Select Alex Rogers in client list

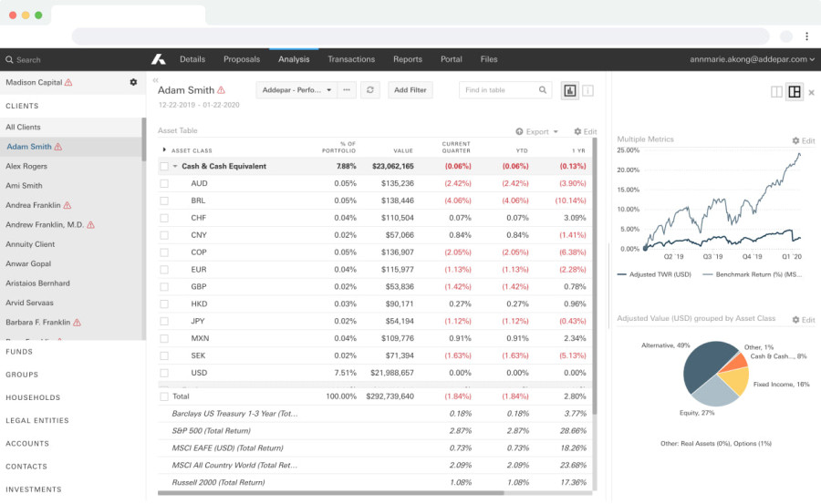(26, 166)
